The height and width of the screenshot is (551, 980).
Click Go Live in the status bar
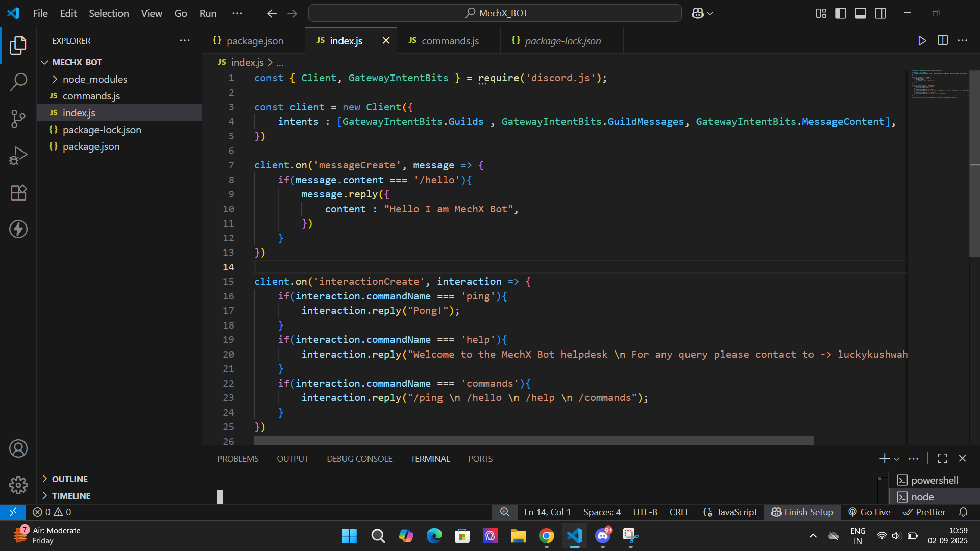coord(869,512)
